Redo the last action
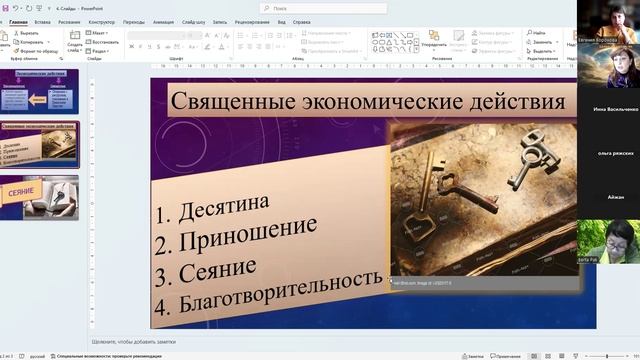 click(29, 8)
